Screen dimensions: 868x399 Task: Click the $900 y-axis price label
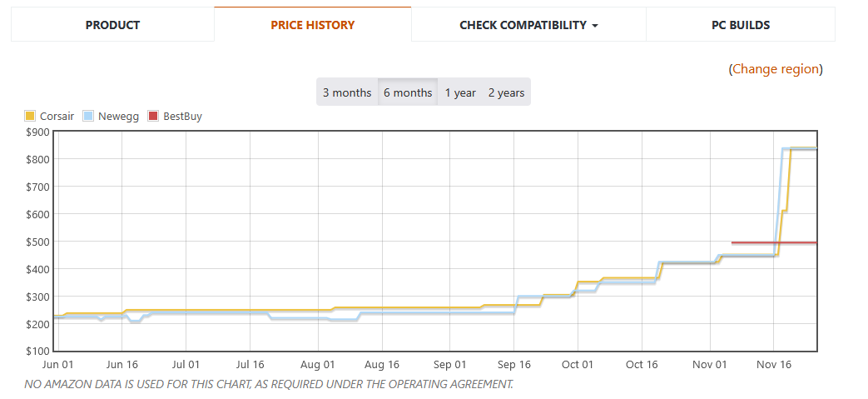point(37,132)
